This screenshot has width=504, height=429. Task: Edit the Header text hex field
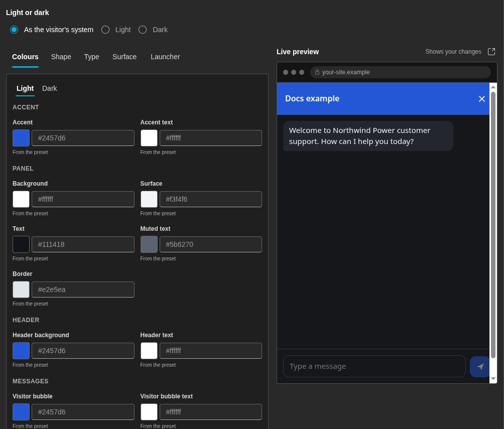(x=211, y=351)
